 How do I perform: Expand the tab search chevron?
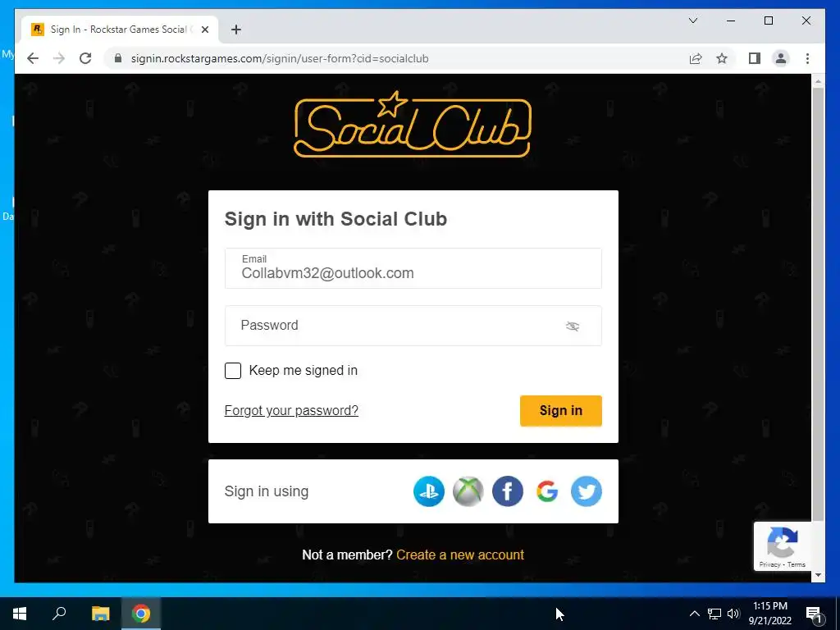692,21
